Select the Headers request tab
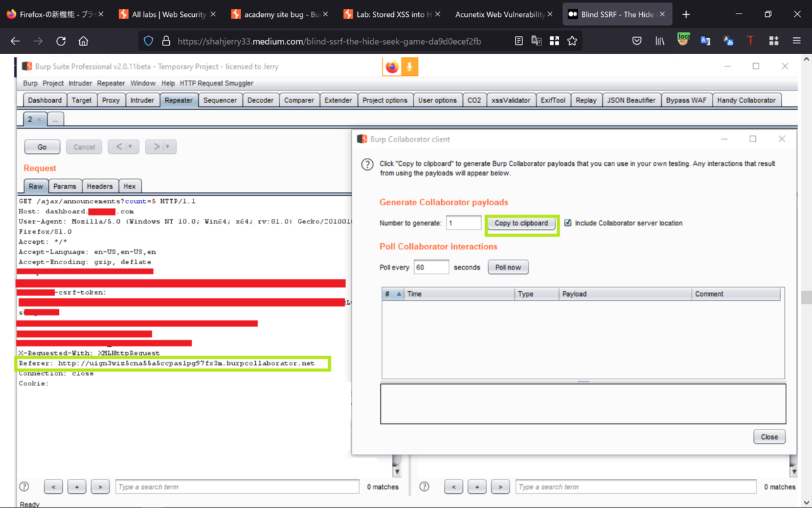Viewport: 812px width, 508px height. click(x=99, y=186)
